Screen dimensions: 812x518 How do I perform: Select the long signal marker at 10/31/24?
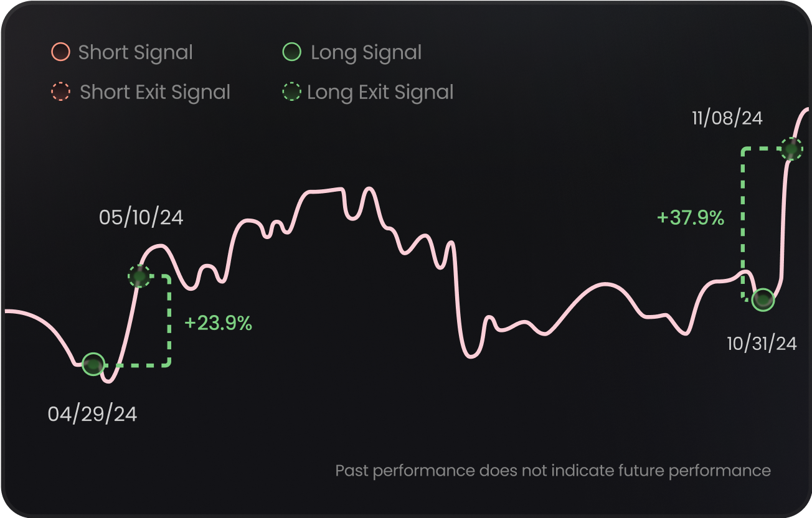(763, 299)
